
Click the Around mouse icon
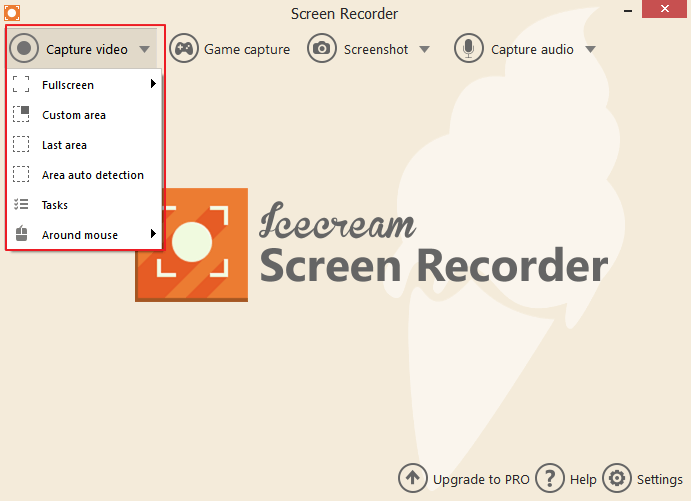pos(21,234)
